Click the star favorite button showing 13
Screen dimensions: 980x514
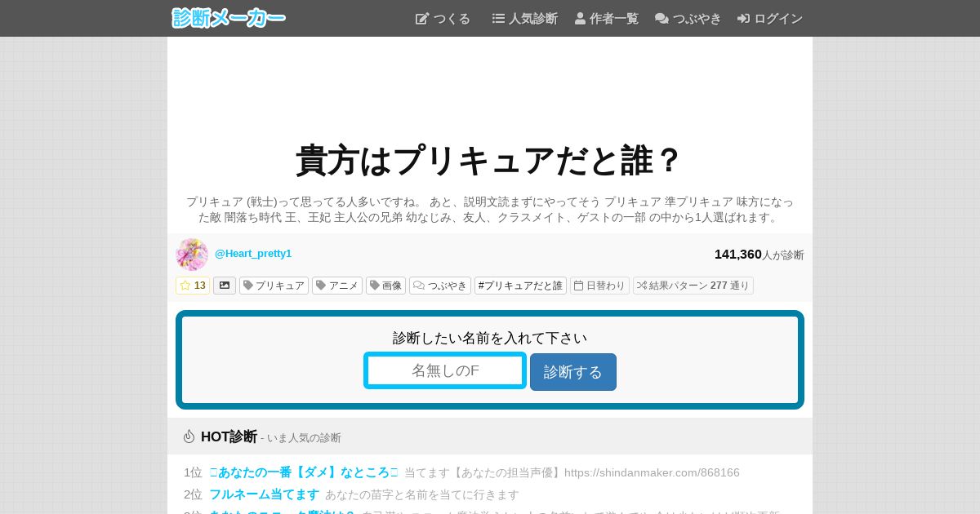coord(193,286)
